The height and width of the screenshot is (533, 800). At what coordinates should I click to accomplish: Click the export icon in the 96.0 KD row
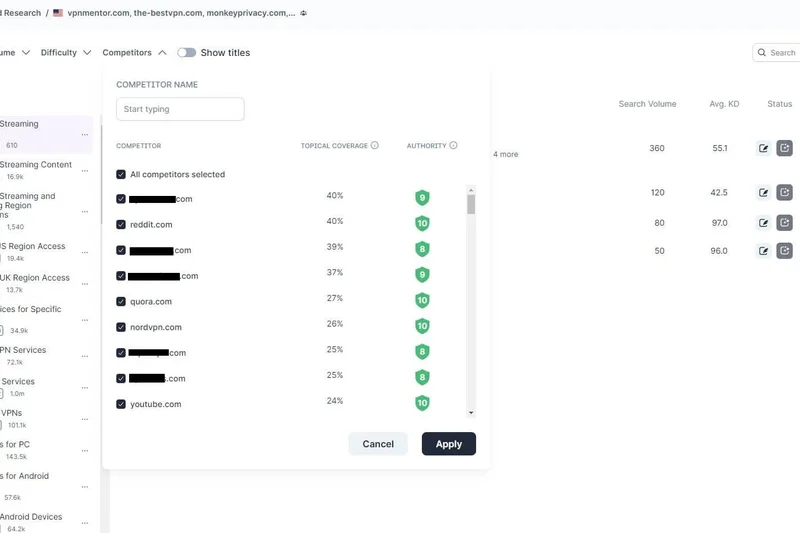click(785, 251)
